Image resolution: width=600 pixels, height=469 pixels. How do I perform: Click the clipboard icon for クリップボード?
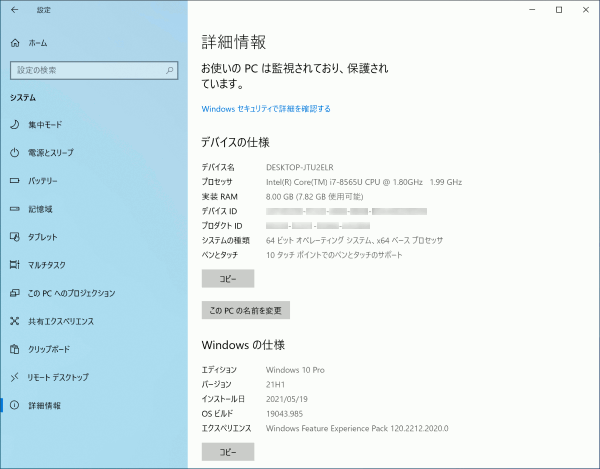(x=15, y=349)
